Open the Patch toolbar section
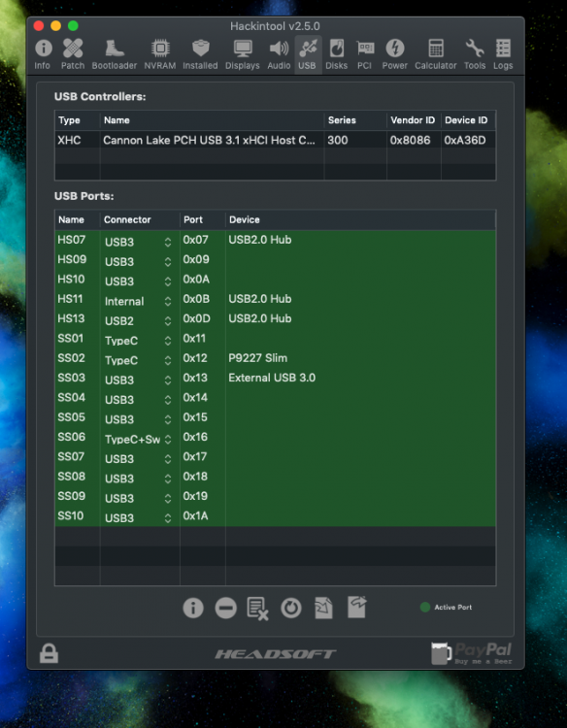This screenshot has height=728, width=567. coord(73,54)
